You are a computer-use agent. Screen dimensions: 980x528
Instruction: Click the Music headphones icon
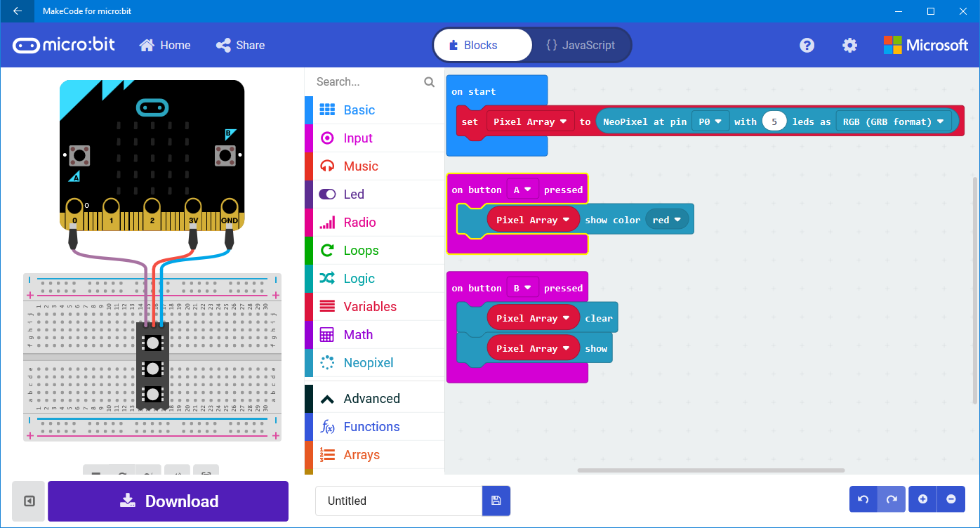click(x=327, y=166)
